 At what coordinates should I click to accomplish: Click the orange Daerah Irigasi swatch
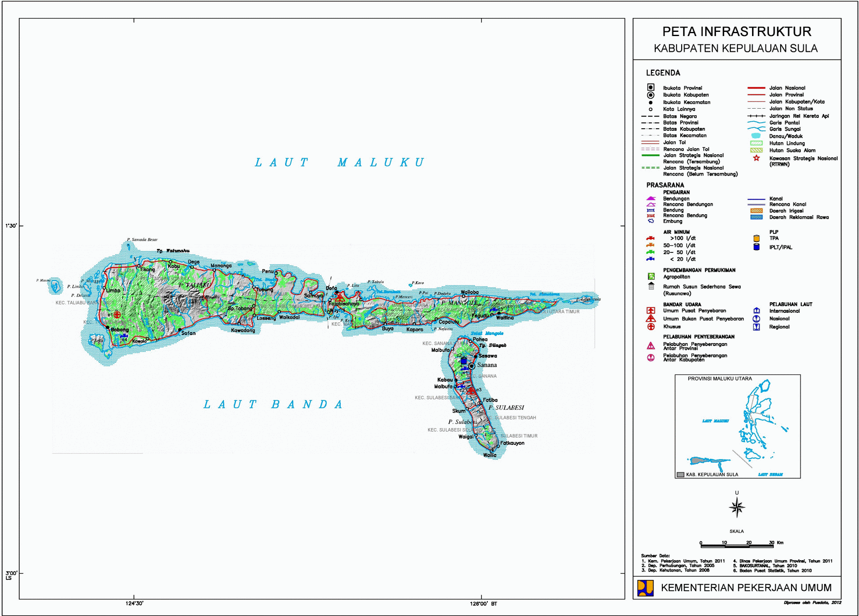pos(756,211)
